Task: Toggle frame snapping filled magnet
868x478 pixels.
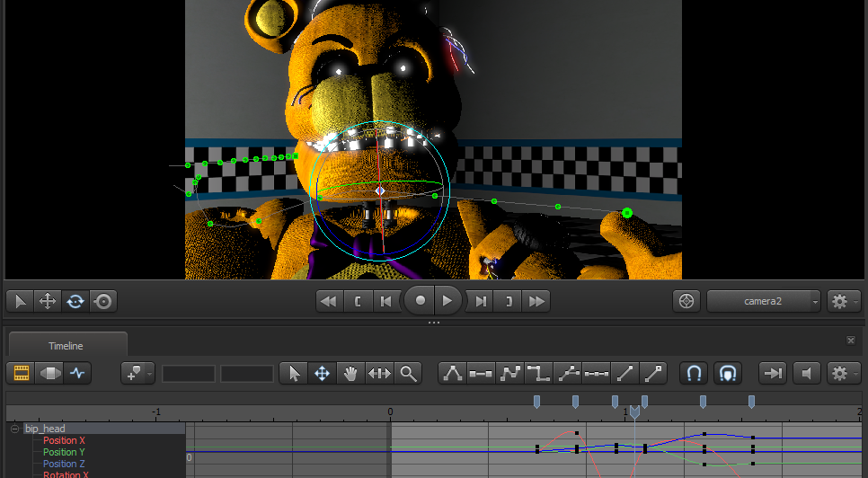Action: [728, 374]
